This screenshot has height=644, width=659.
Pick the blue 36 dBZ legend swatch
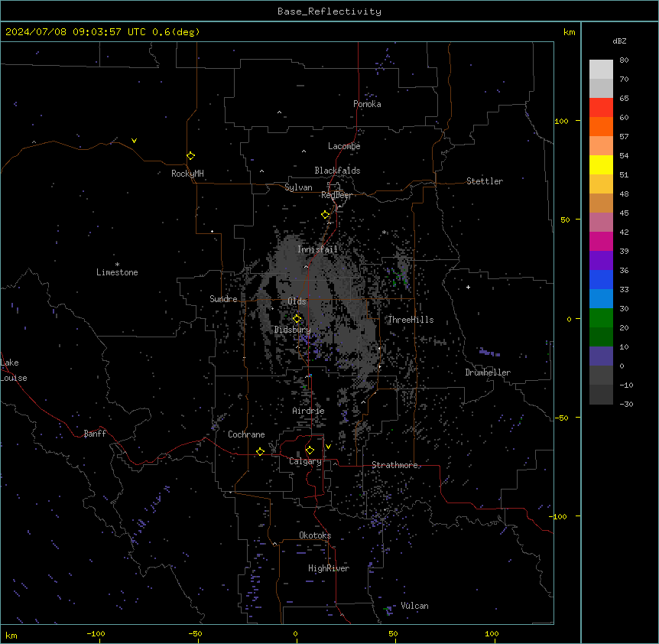[601, 279]
